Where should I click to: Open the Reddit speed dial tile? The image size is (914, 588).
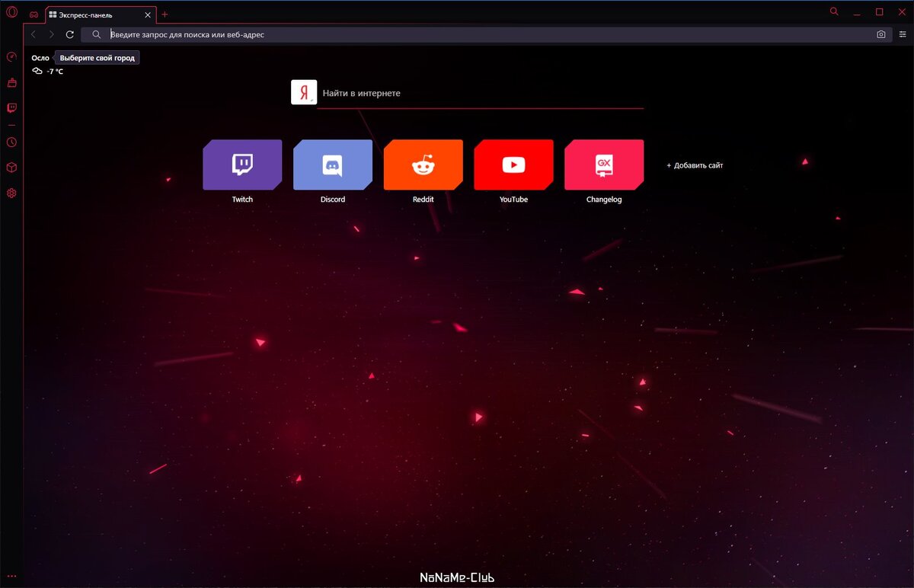pos(423,165)
